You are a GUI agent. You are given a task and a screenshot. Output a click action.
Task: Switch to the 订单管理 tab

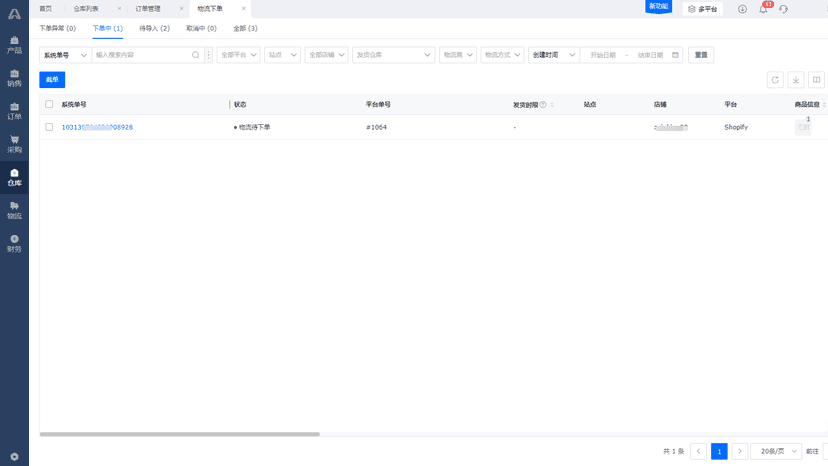[x=148, y=9]
